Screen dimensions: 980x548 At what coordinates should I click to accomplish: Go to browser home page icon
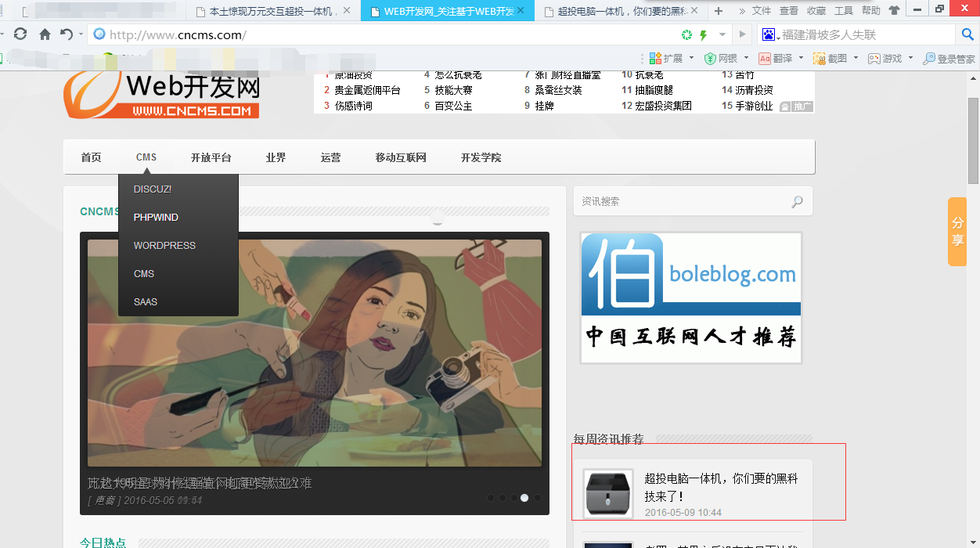[x=45, y=34]
